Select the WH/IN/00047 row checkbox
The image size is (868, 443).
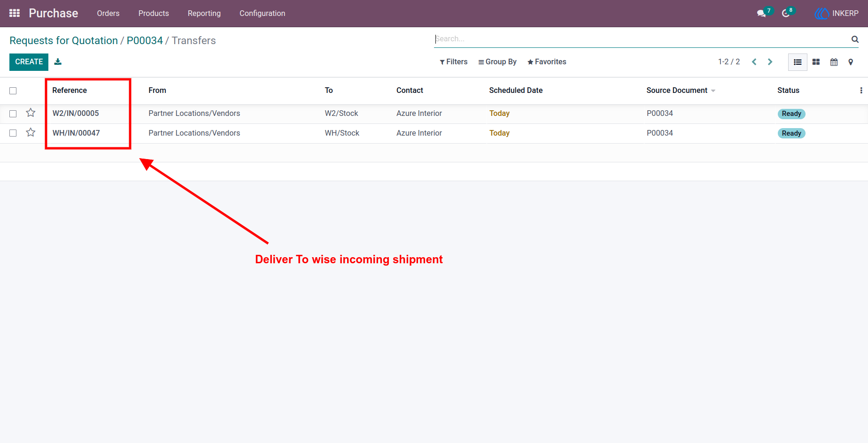(13, 133)
